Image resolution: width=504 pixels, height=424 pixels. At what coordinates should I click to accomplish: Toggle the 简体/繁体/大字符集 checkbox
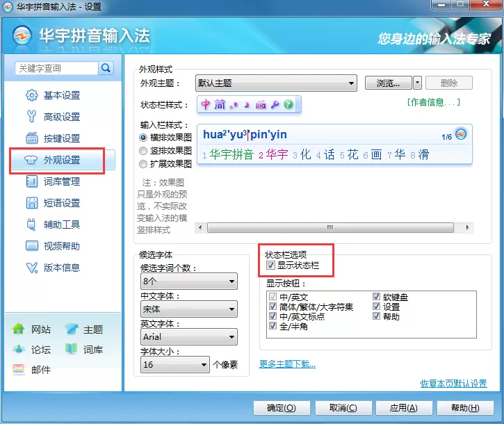(x=273, y=307)
